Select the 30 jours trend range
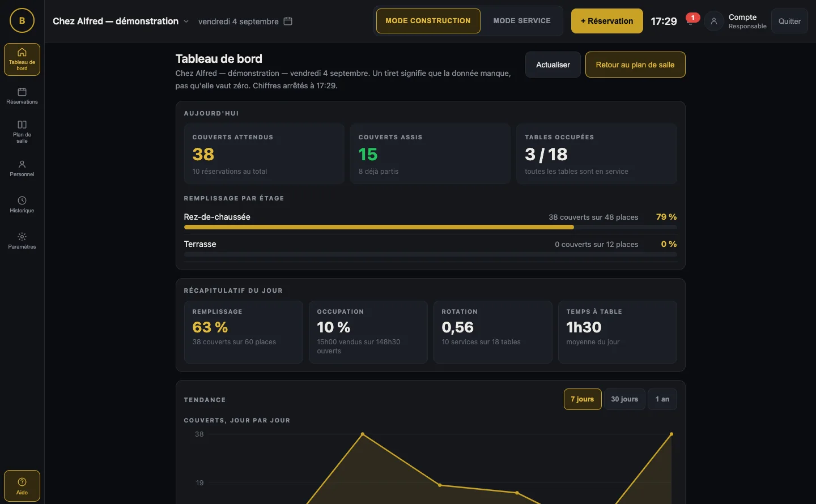Screen dimensions: 816x504 pyautogui.click(x=624, y=399)
